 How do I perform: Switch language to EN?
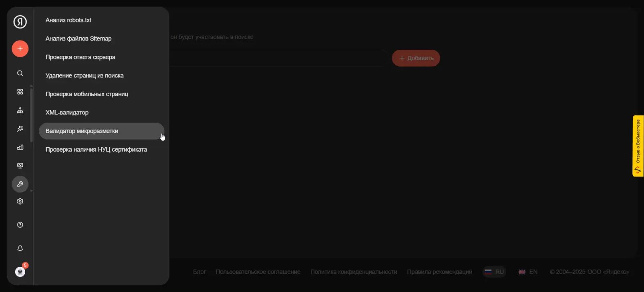pos(528,272)
